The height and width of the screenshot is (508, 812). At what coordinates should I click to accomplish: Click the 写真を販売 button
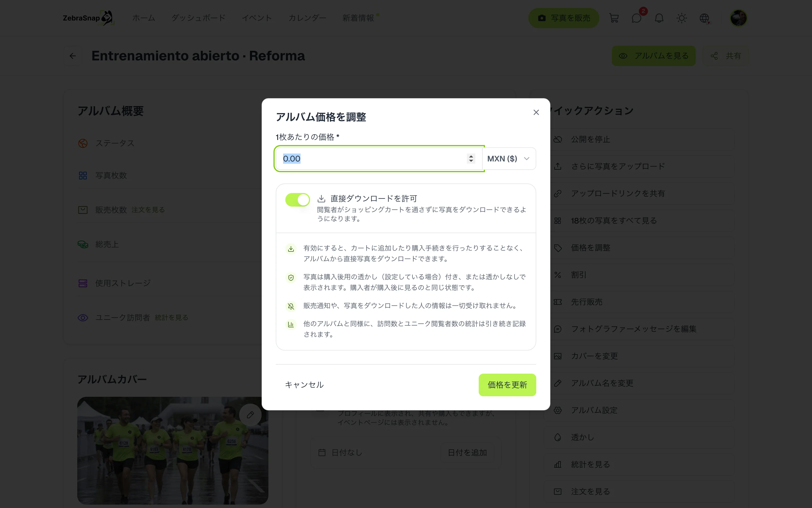tap(563, 18)
